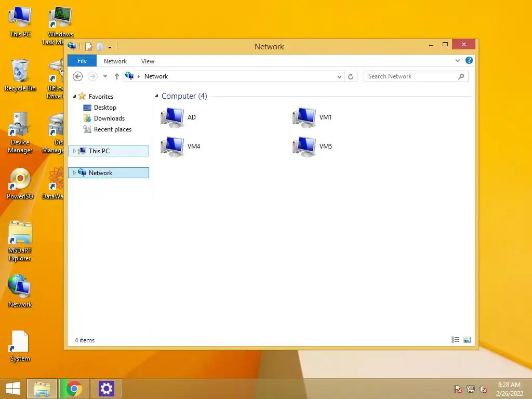
Task: Collapse the Computer (4) group
Action: [156, 96]
